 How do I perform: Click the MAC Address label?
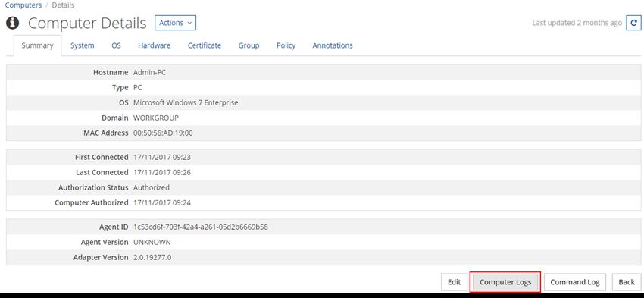(106, 133)
